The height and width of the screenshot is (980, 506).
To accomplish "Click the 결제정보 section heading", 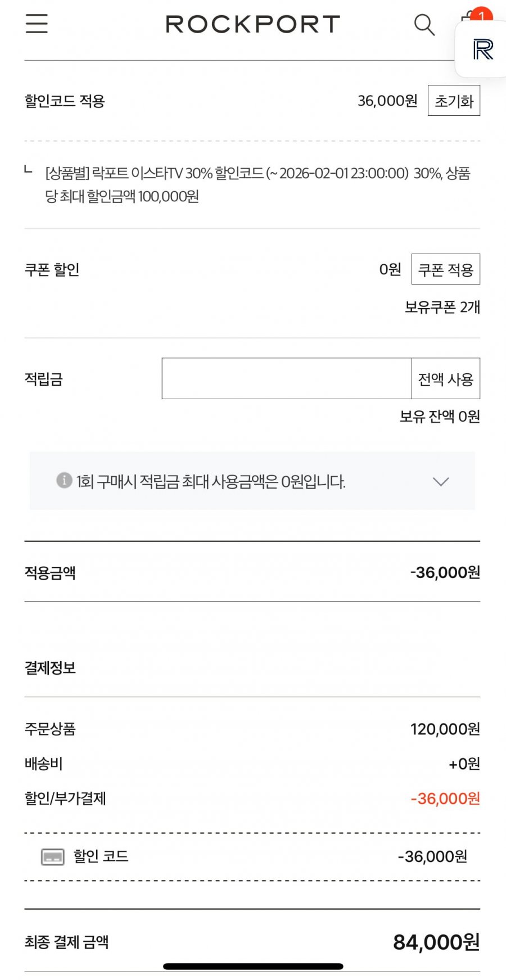I will coord(50,668).
